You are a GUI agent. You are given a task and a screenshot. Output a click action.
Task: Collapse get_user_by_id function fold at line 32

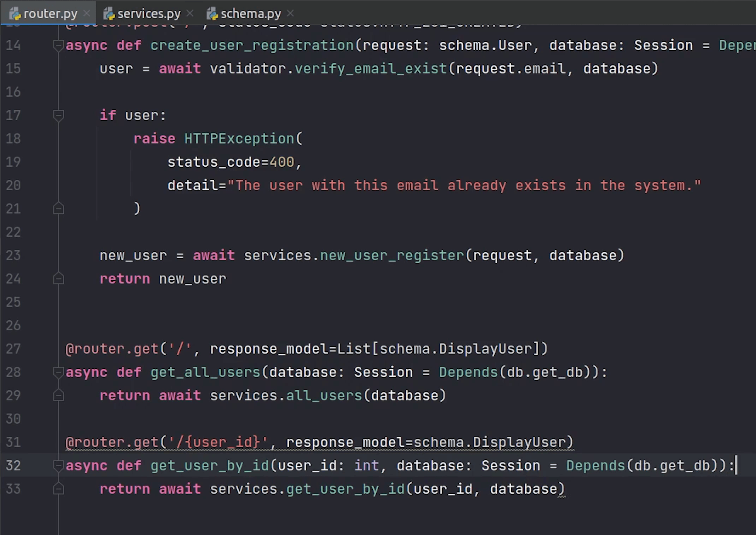point(58,466)
